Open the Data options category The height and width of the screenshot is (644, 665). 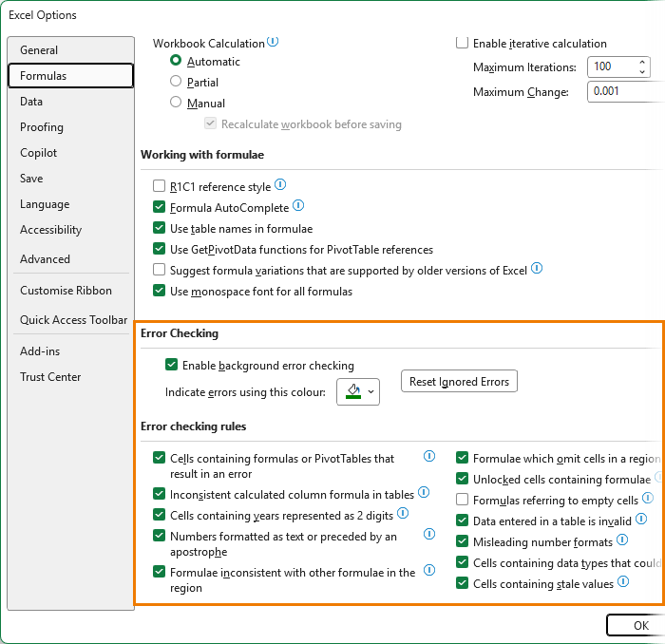pyautogui.click(x=71, y=102)
